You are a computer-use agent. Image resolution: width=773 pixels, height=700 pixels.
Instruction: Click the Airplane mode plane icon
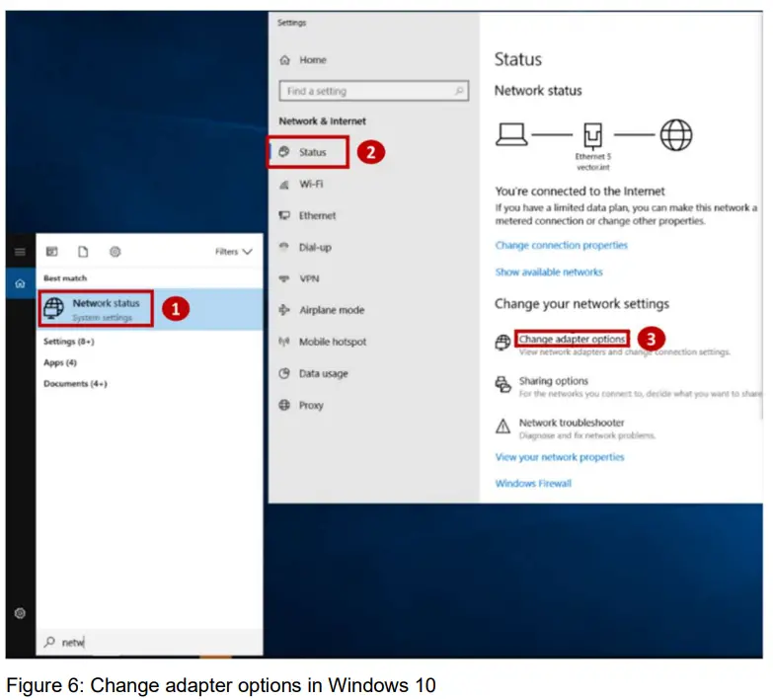(284, 310)
